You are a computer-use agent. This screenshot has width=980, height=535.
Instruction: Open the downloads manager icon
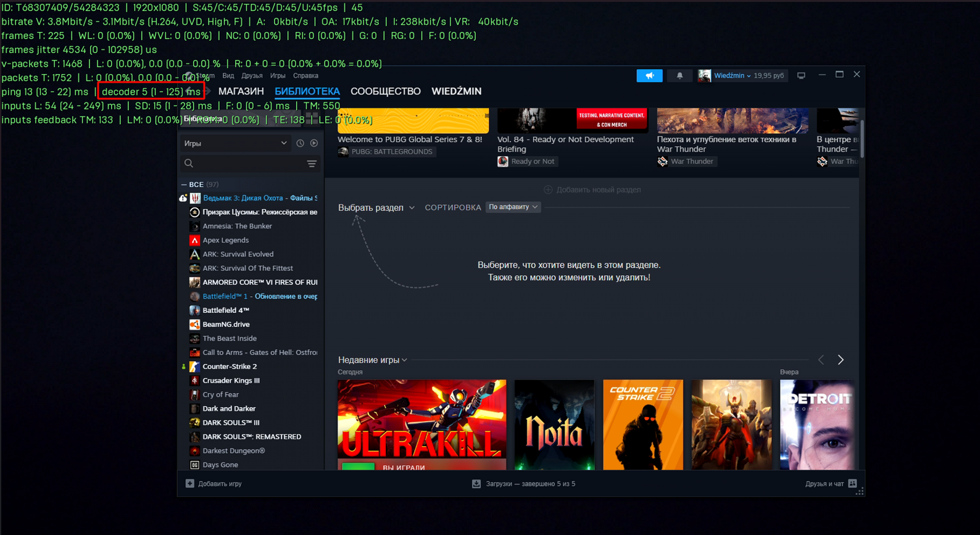[x=476, y=484]
